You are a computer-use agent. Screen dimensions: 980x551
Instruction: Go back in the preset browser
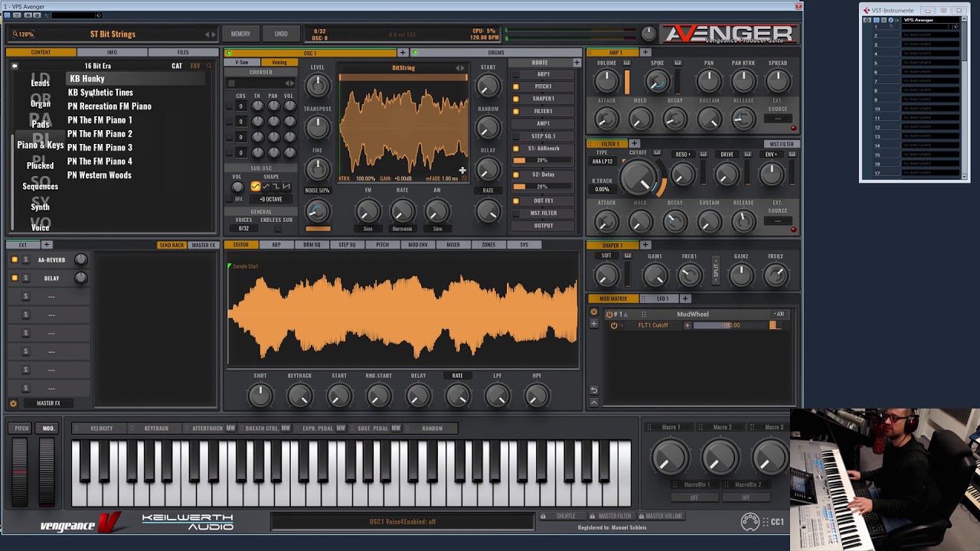pyautogui.click(x=14, y=66)
